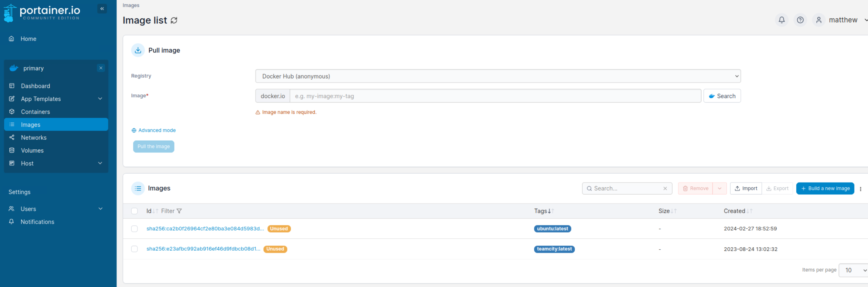Refresh the image list
The height and width of the screenshot is (287, 868).
(174, 21)
